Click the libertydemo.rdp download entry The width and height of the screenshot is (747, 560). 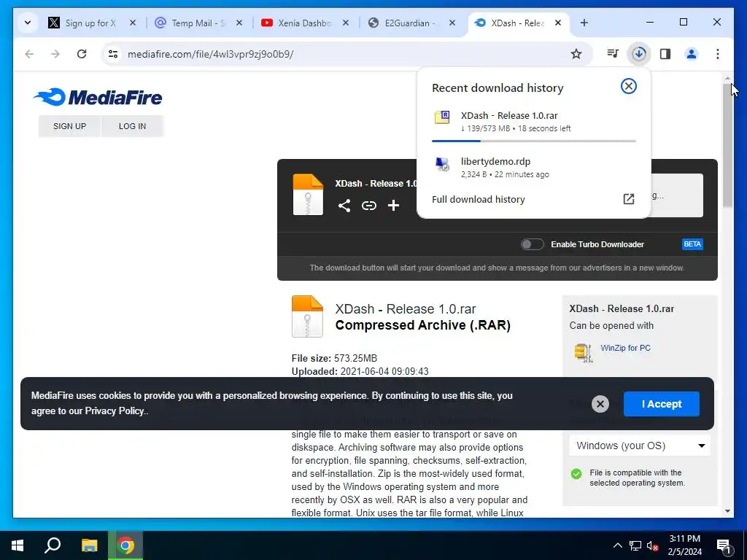click(x=533, y=168)
